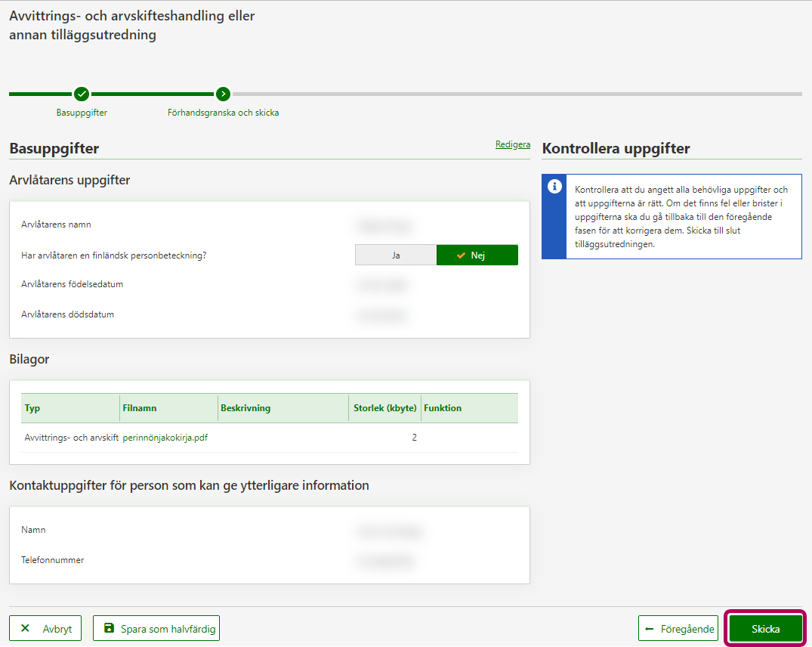Click the left arrow icon on Föregående
812x647 pixels.
click(650, 628)
